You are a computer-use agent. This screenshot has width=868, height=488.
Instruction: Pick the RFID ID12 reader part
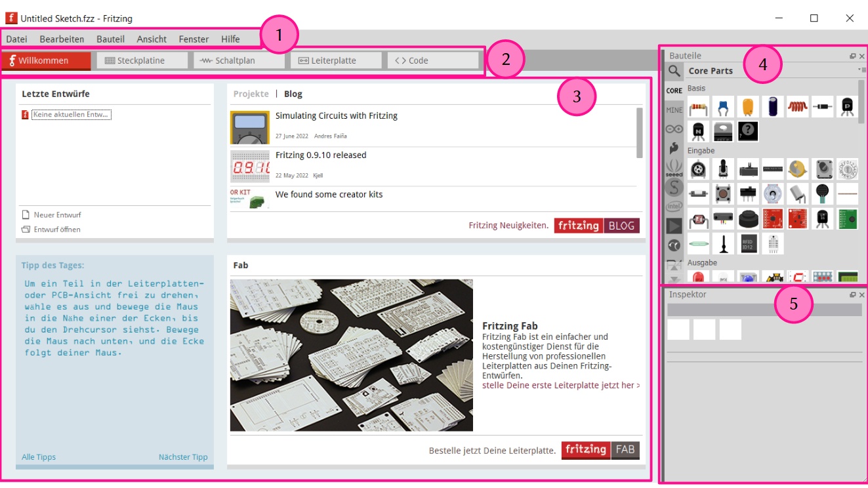748,244
